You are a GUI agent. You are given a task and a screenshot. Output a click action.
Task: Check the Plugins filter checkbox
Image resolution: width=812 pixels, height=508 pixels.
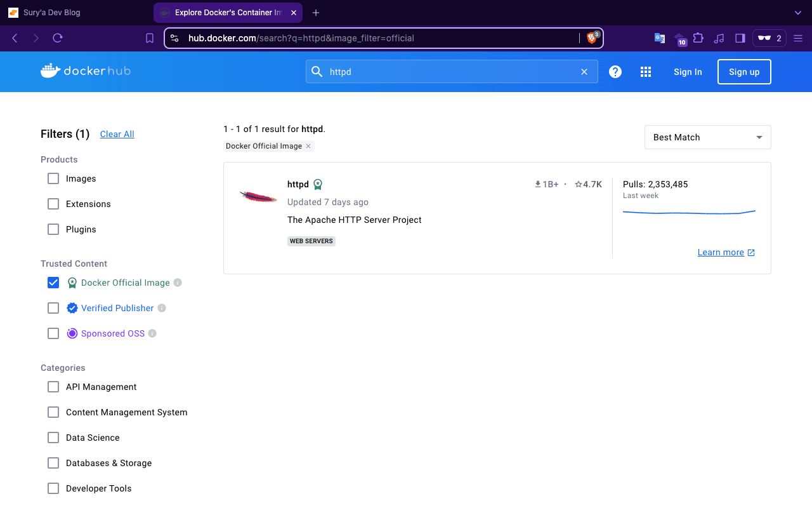pyautogui.click(x=53, y=229)
